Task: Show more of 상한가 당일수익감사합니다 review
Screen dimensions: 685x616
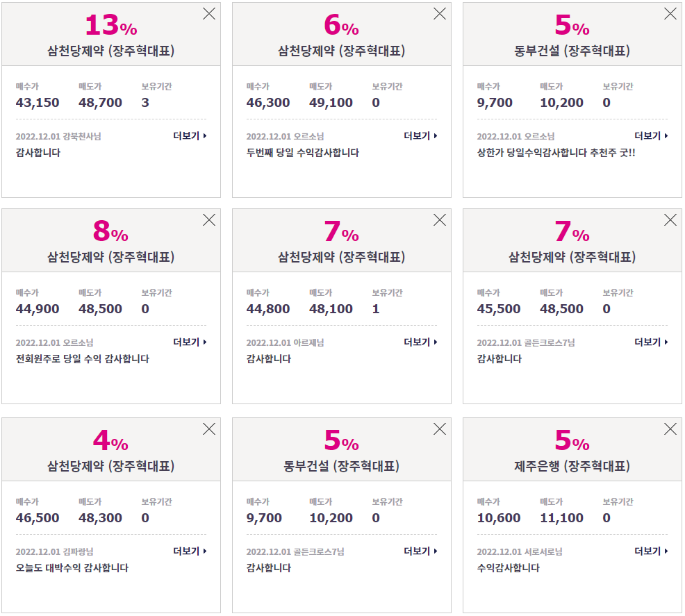Action: (652, 136)
